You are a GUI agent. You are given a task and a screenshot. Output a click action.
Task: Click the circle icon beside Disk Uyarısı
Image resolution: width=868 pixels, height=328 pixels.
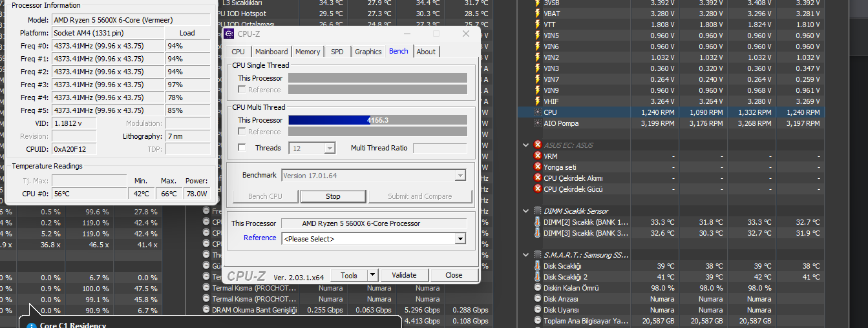pos(537,310)
